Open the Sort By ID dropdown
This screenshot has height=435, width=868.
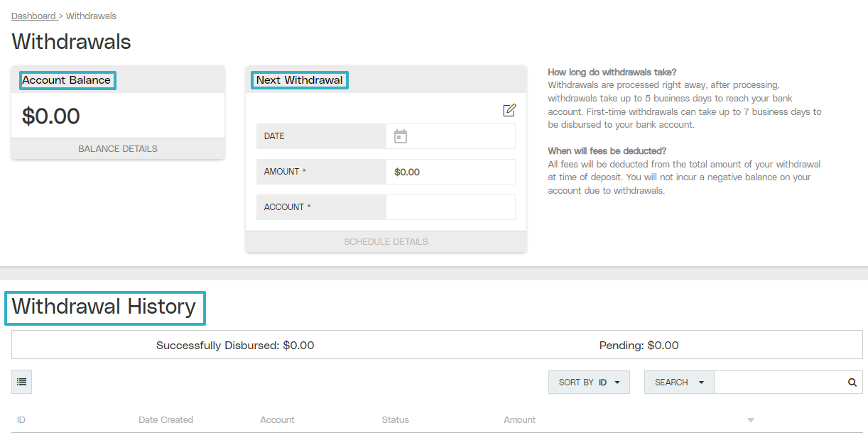click(589, 382)
